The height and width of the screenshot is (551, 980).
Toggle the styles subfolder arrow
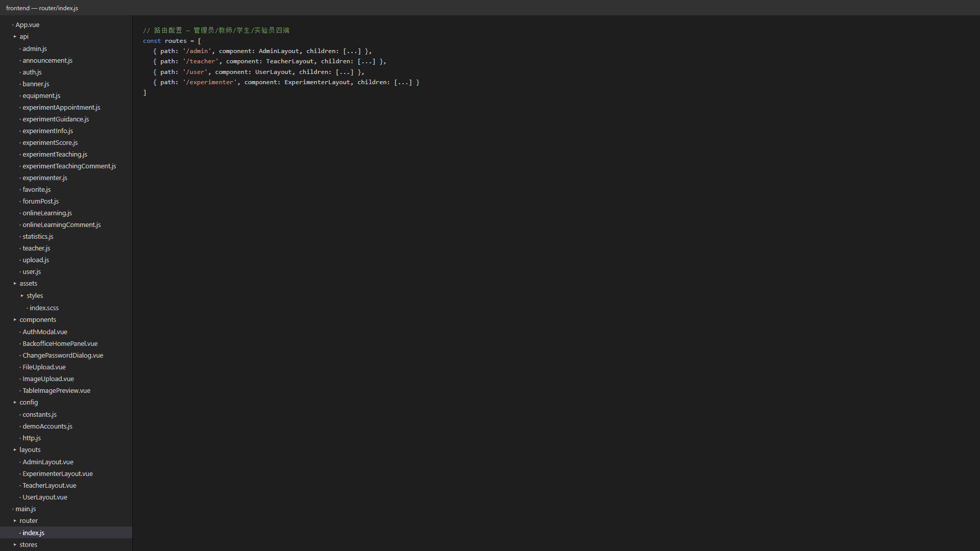[22, 296]
